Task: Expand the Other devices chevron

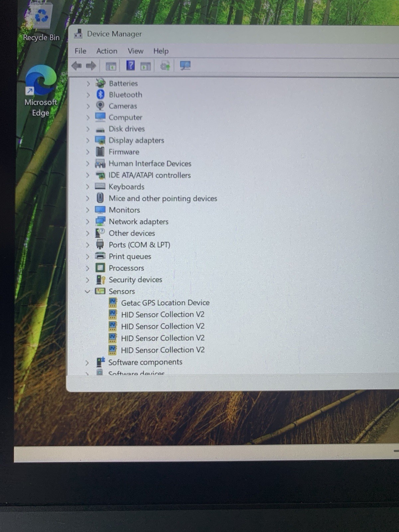Action: pyautogui.click(x=88, y=233)
